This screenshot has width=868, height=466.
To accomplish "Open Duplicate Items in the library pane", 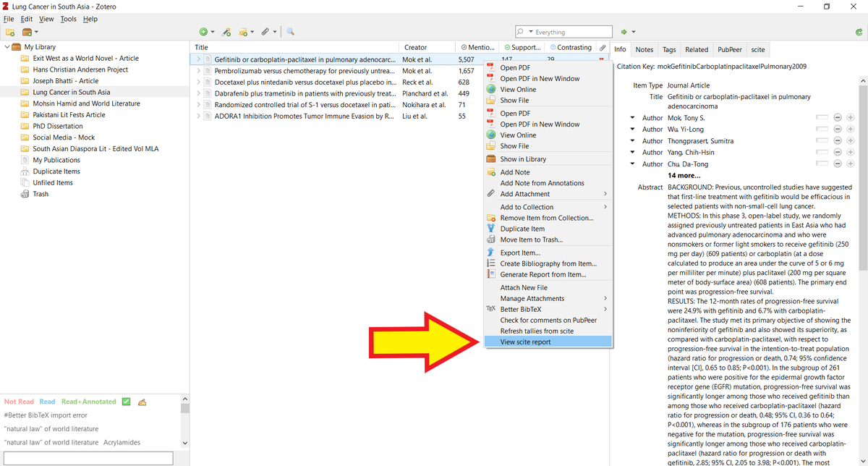I will click(56, 171).
